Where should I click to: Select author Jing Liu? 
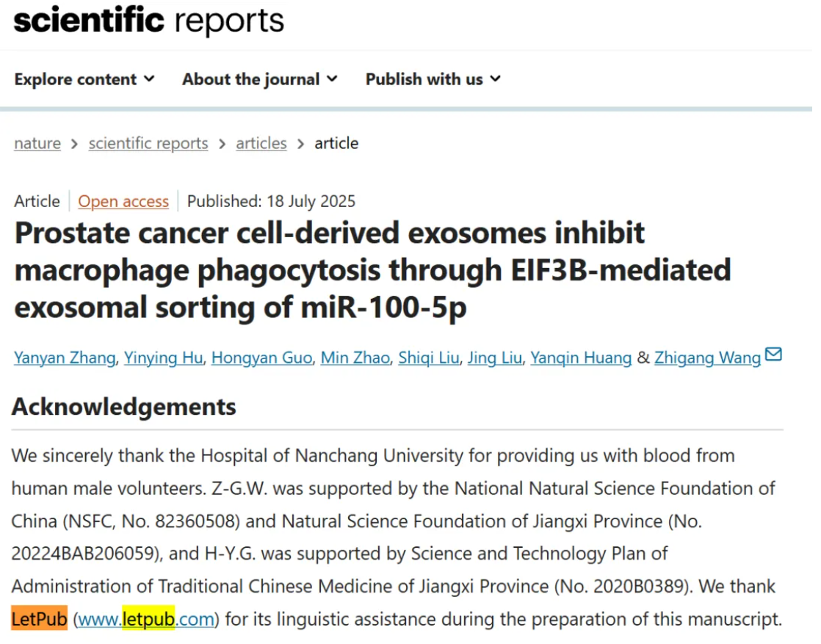click(x=493, y=358)
